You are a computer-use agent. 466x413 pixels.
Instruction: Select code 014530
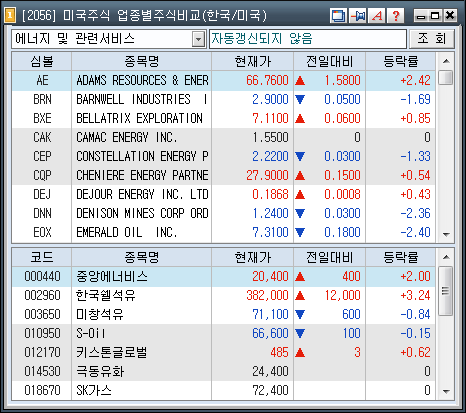tap(42, 371)
